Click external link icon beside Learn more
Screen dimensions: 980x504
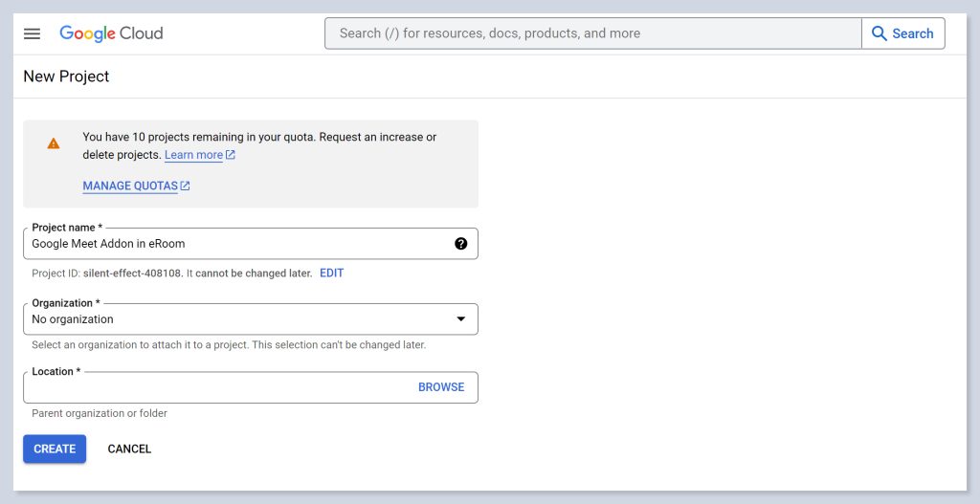pos(231,155)
